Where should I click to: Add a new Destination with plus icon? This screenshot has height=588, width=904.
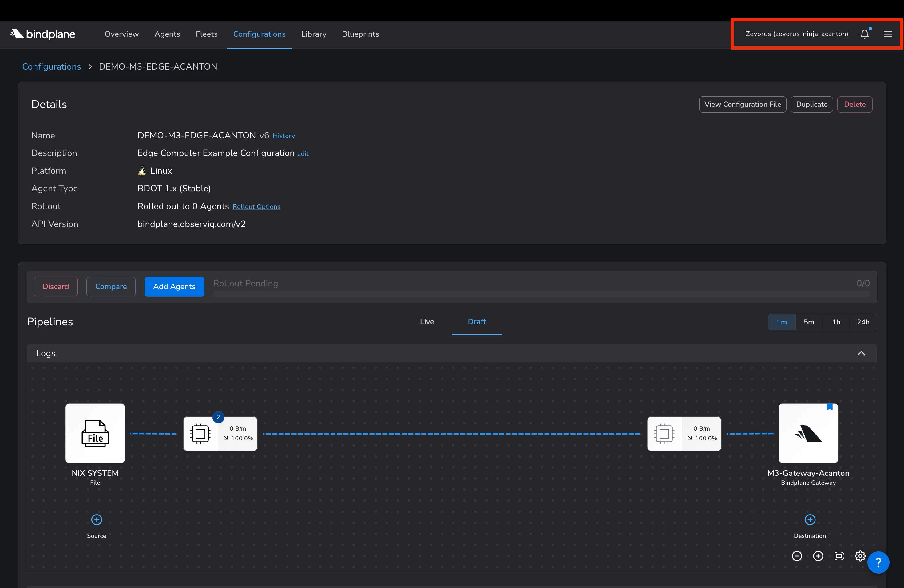click(810, 520)
